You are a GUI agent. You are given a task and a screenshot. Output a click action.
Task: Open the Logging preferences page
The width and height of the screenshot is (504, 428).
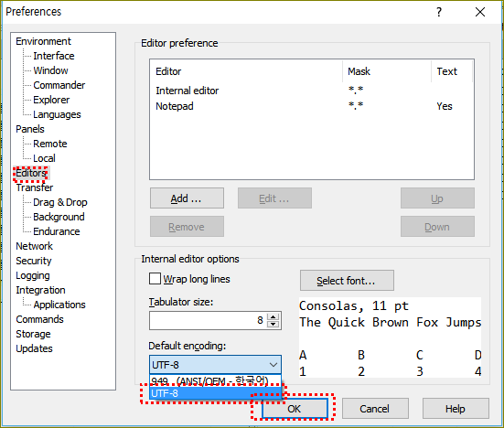[x=33, y=275]
